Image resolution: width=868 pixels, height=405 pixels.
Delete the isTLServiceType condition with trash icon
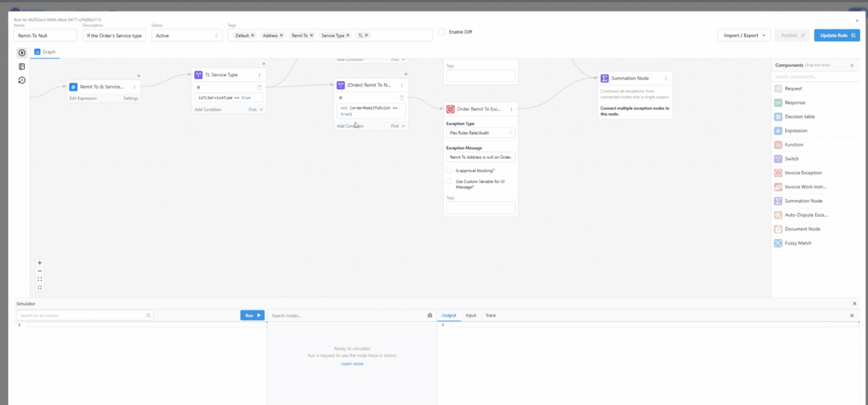(260, 87)
